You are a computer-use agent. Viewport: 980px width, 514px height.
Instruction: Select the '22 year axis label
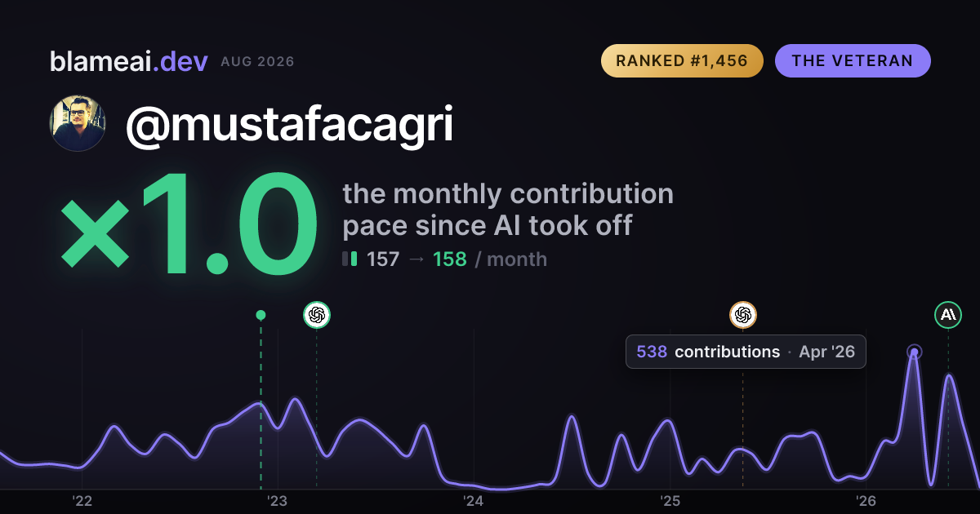tap(82, 501)
